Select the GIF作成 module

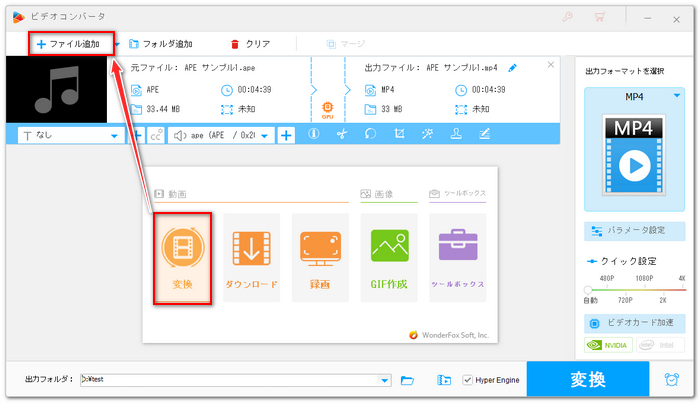pyautogui.click(x=389, y=258)
